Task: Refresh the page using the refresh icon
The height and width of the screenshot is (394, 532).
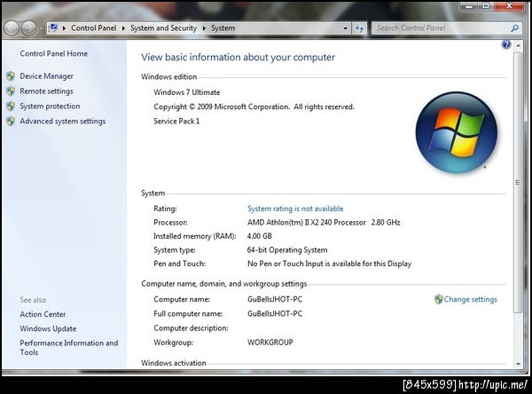Action: pos(359,28)
